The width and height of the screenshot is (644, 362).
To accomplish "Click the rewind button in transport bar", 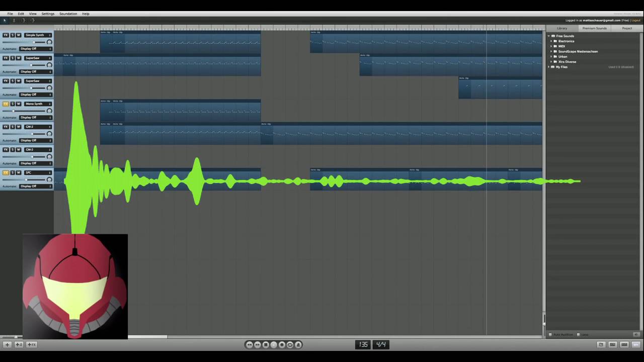I will [x=249, y=344].
